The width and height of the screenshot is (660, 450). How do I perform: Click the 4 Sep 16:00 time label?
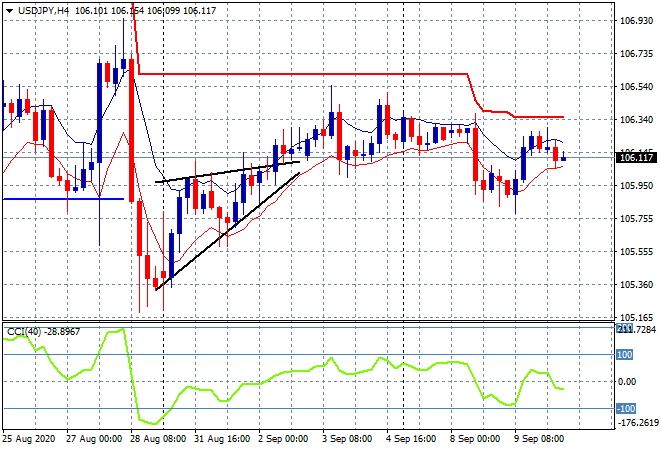(x=411, y=439)
